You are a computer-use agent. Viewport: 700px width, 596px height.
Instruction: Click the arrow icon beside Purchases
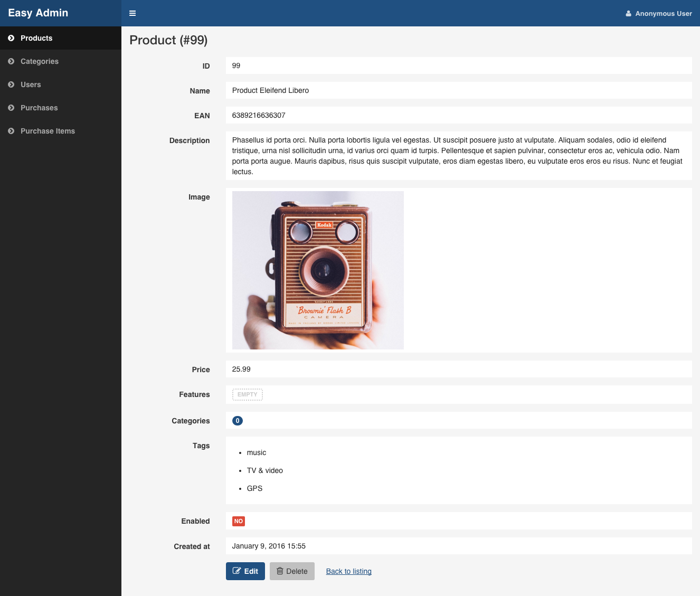[11, 108]
